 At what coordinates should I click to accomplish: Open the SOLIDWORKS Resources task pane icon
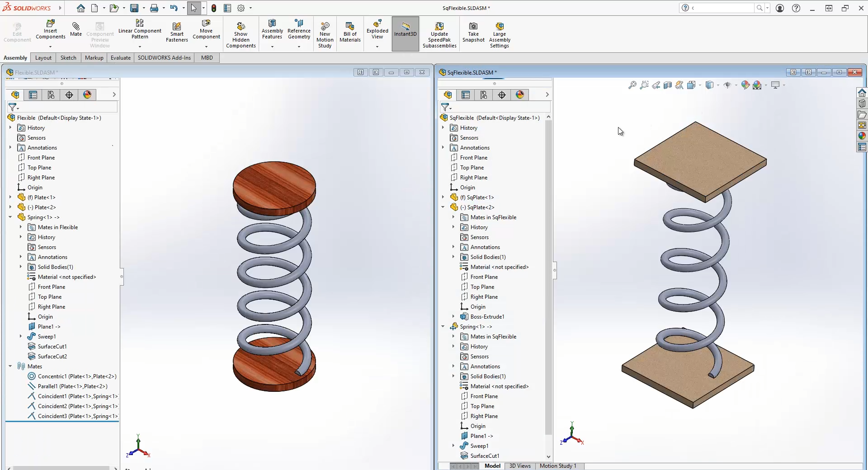coord(862,93)
